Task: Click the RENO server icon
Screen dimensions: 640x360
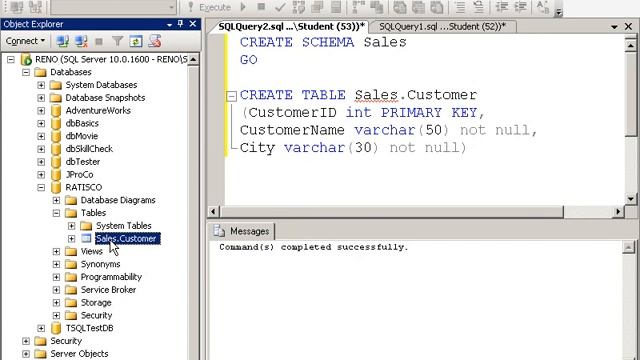Action: [x=26, y=60]
